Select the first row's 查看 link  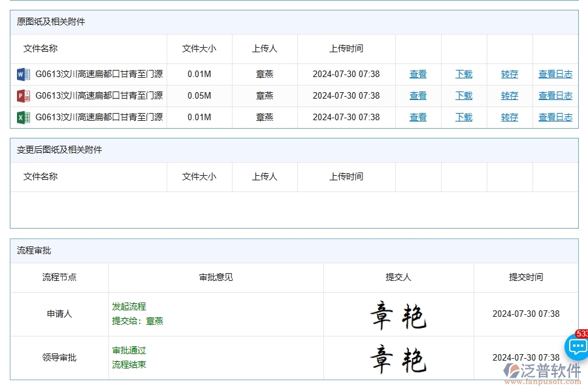click(417, 74)
